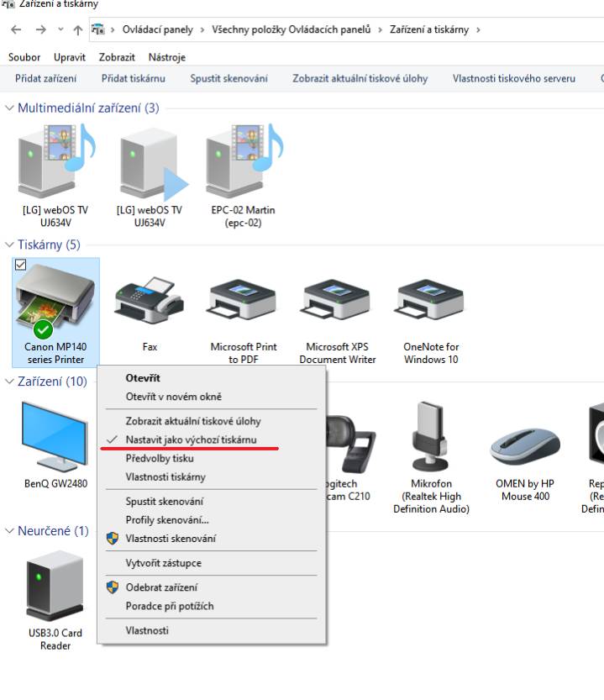Screen dimensions: 604x700
Task: Expand chevron after Zařízení a tiskárny breadcrumb
Action: tap(478, 30)
